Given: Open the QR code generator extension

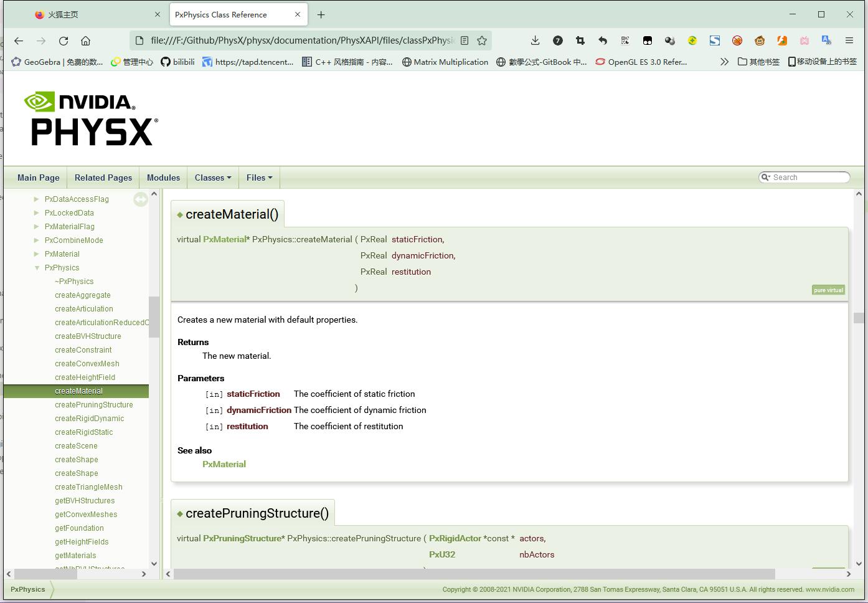Looking at the screenshot, I should [x=625, y=40].
